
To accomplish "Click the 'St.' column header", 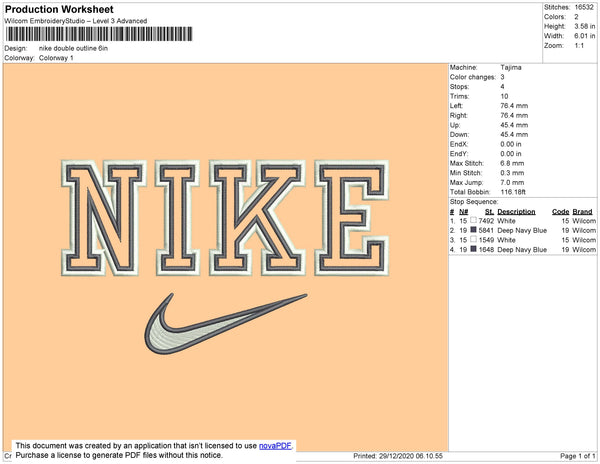I will [x=489, y=212].
